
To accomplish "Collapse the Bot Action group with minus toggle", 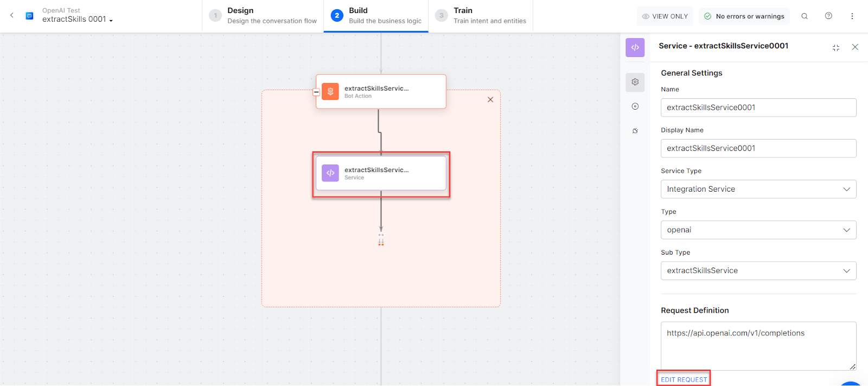I will point(316,92).
